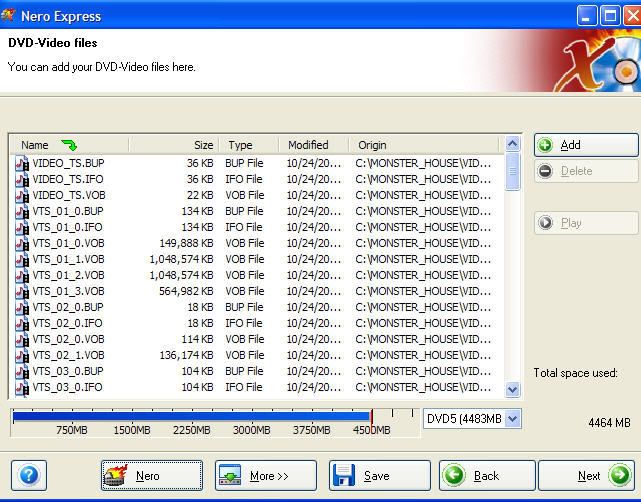Select the VTS_01_0.BUP file icon
This screenshot has height=502, width=641.
(x=22, y=211)
